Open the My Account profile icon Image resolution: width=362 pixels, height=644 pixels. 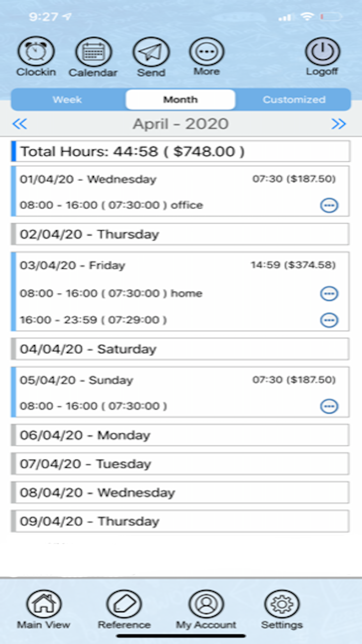coord(206,604)
